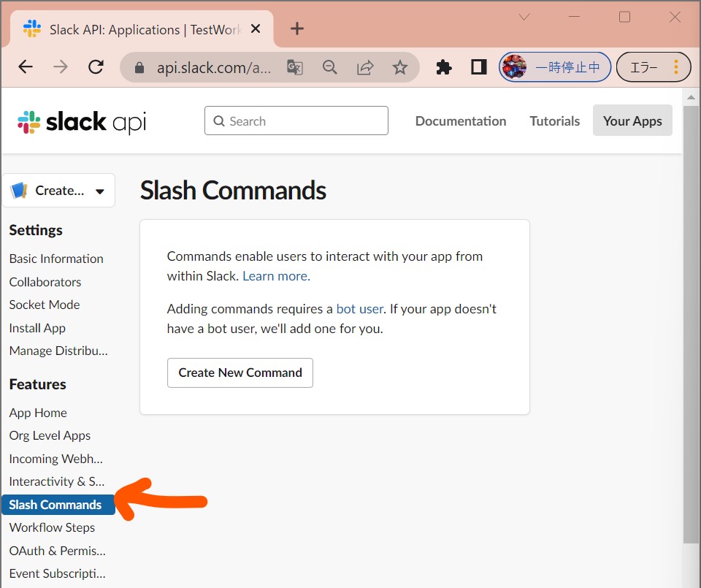Click the tab search chevron

pos(524,17)
